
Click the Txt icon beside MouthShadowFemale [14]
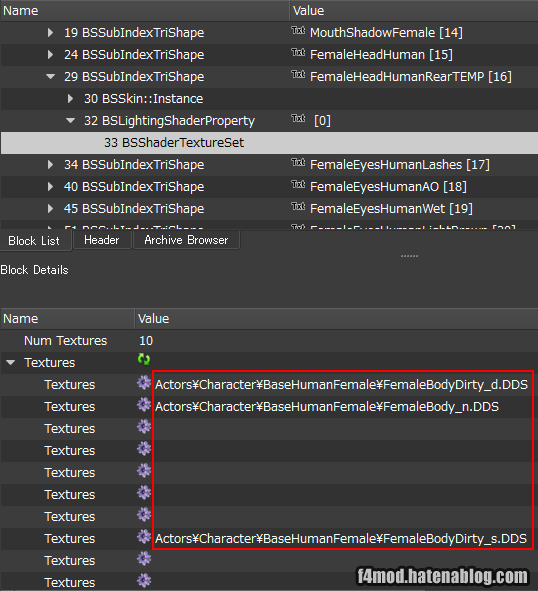[298, 31]
